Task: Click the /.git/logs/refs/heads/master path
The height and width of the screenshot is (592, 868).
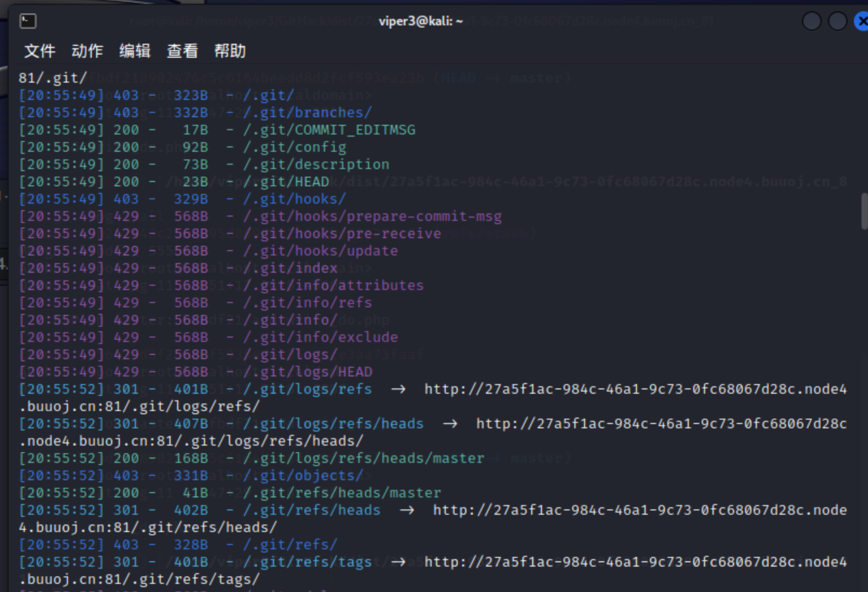Action: [x=364, y=459]
